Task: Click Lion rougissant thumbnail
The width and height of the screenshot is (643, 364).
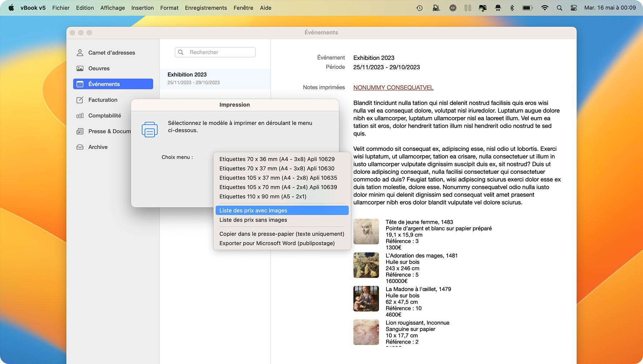Action: pos(366,332)
